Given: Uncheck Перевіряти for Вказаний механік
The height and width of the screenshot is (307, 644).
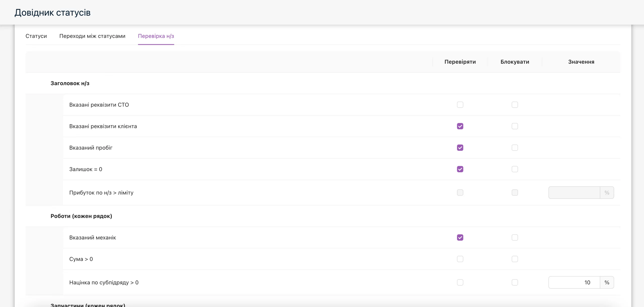Looking at the screenshot, I should (x=460, y=238).
